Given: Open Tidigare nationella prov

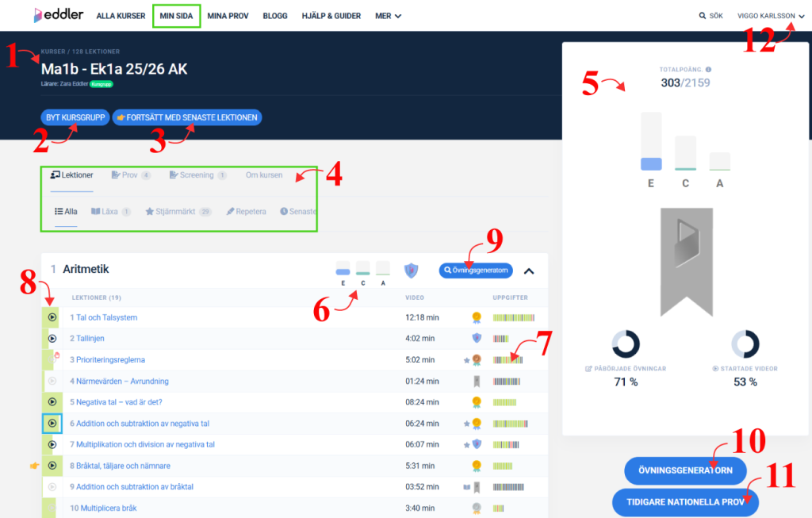Looking at the screenshot, I should (685, 501).
